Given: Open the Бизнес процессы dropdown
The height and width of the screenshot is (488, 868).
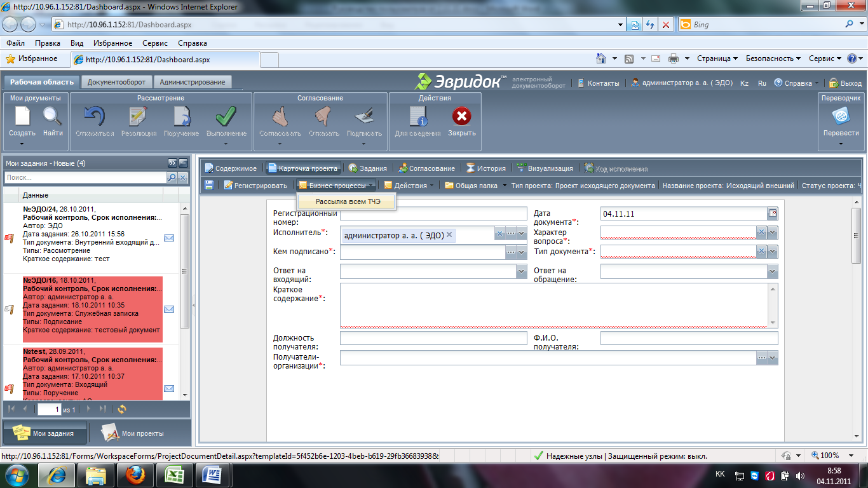Looking at the screenshot, I should pyautogui.click(x=337, y=186).
